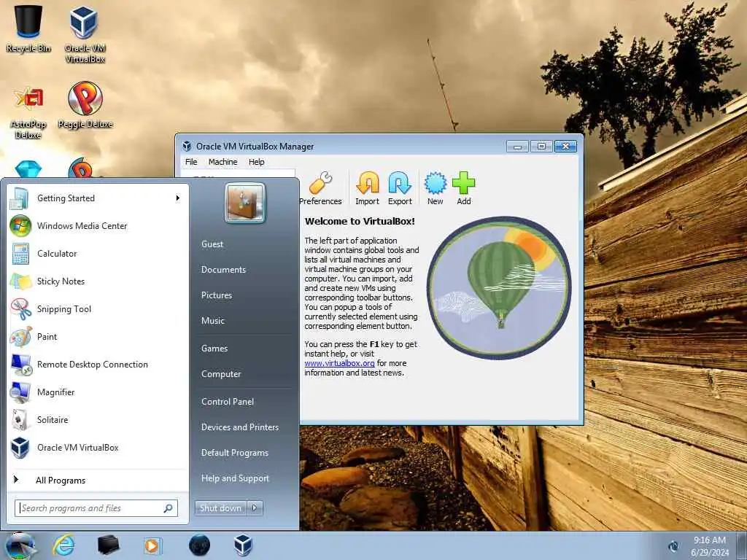Follow the www.virtualbox.org link
Image resolution: width=747 pixels, height=560 pixels.
(x=339, y=363)
